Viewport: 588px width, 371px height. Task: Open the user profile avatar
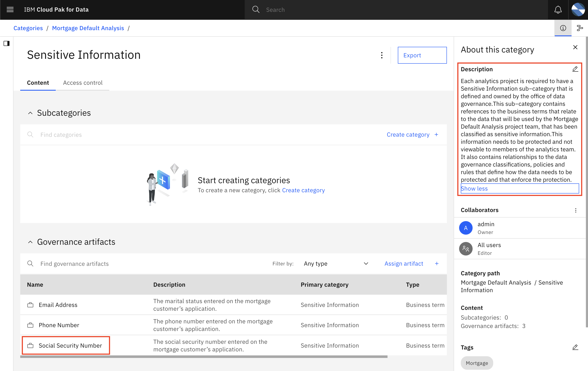coord(578,9)
